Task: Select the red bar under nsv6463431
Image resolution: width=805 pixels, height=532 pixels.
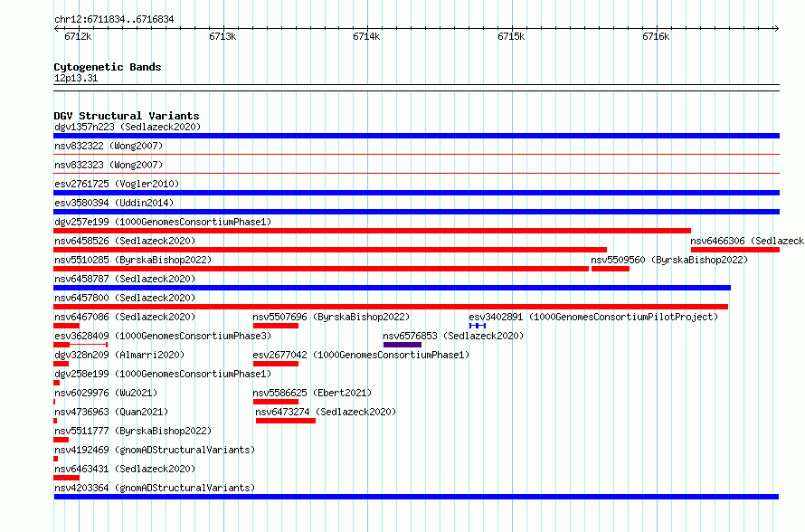Action: (x=67, y=478)
